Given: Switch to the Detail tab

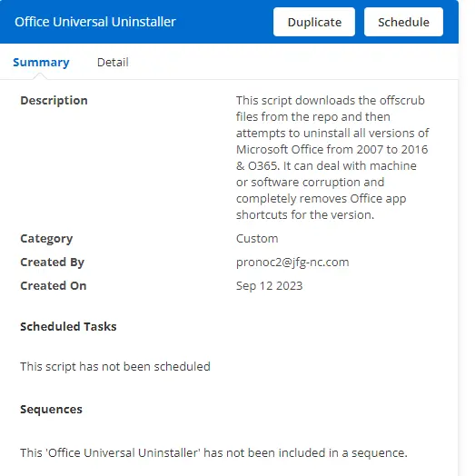Looking at the screenshot, I should pyautogui.click(x=113, y=63).
